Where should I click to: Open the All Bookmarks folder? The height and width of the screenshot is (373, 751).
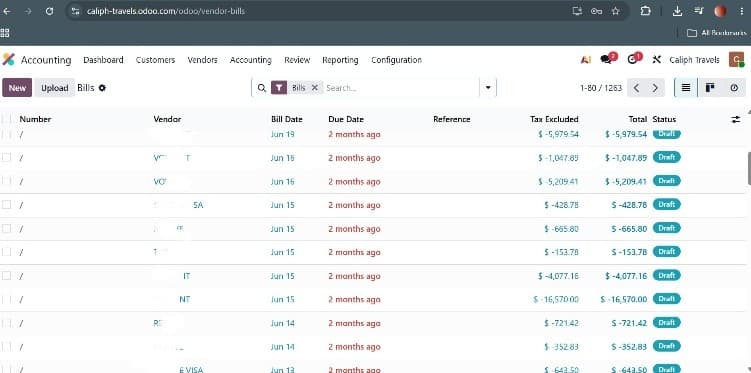coord(717,33)
